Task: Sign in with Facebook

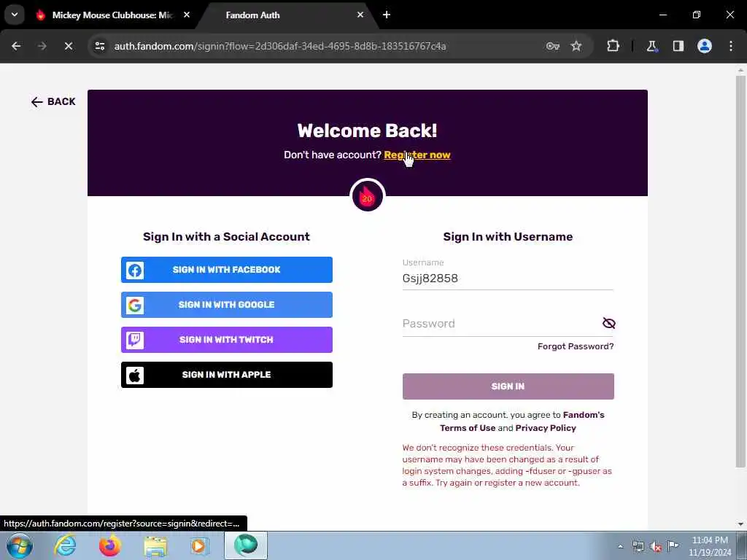Action: (227, 270)
